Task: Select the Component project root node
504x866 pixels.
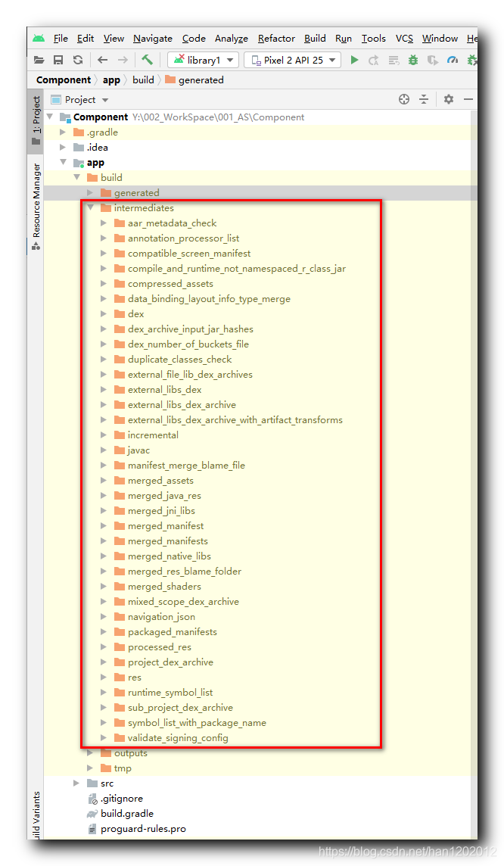Action: (101, 117)
